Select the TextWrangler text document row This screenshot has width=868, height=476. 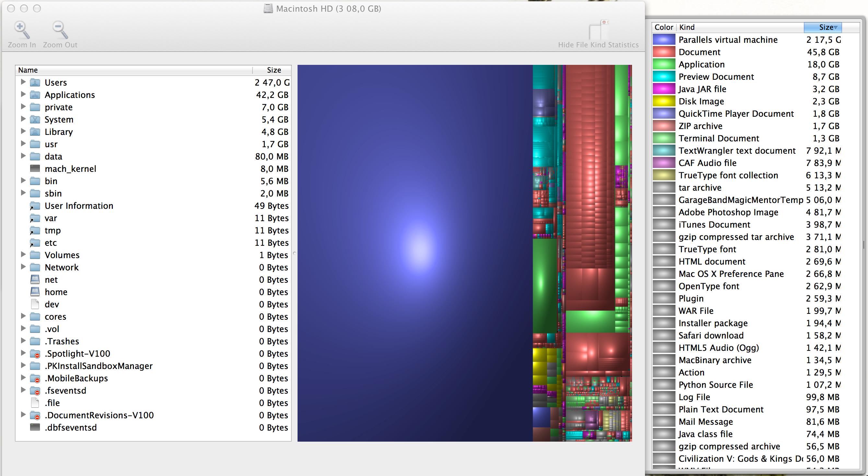click(747, 151)
